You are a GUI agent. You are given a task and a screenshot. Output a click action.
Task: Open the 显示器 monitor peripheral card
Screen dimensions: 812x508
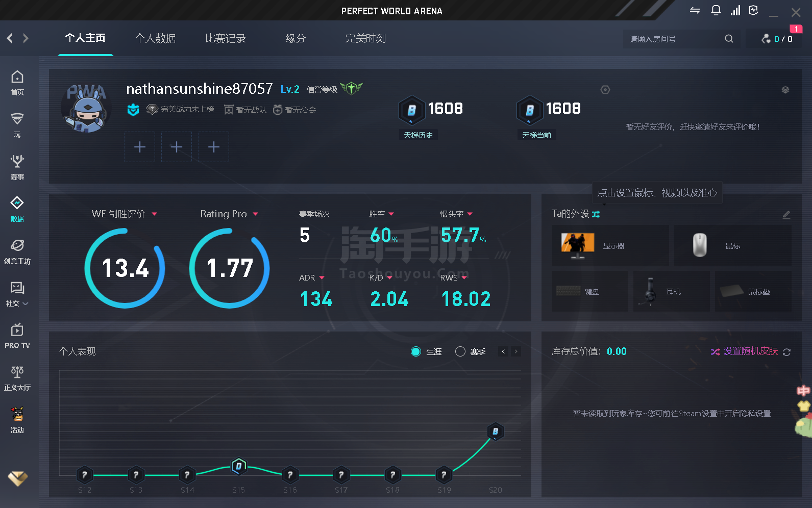(x=610, y=245)
